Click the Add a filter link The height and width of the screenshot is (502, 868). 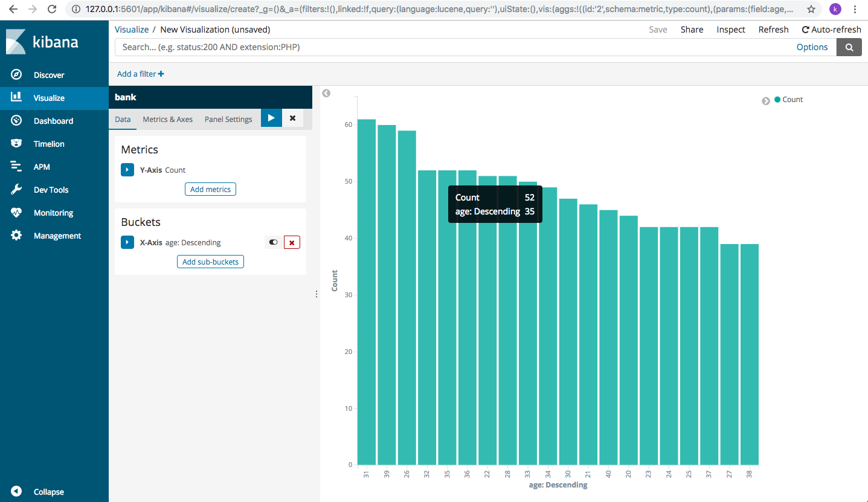(140, 74)
